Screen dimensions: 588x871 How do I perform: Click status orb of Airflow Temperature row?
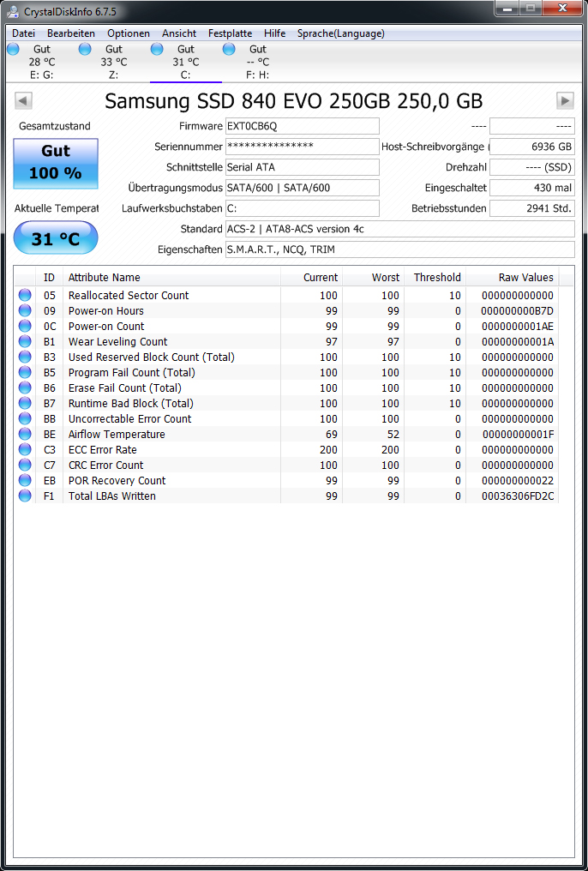[25, 434]
